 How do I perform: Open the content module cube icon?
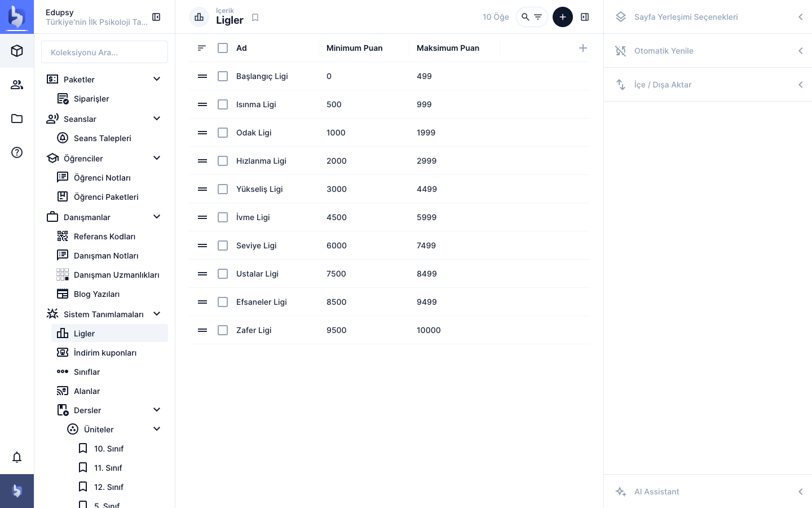pos(17,51)
